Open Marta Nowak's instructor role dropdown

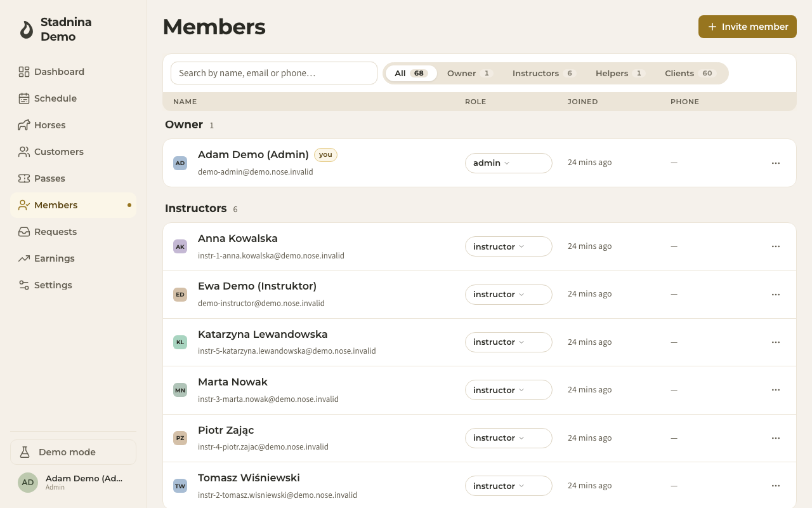click(509, 390)
